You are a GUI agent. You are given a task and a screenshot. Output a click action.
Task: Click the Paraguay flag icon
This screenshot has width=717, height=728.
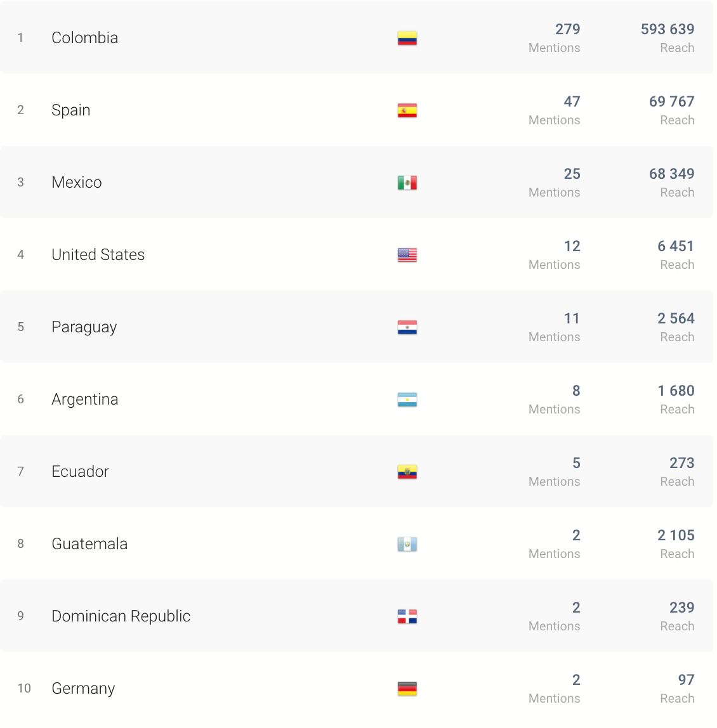(407, 327)
